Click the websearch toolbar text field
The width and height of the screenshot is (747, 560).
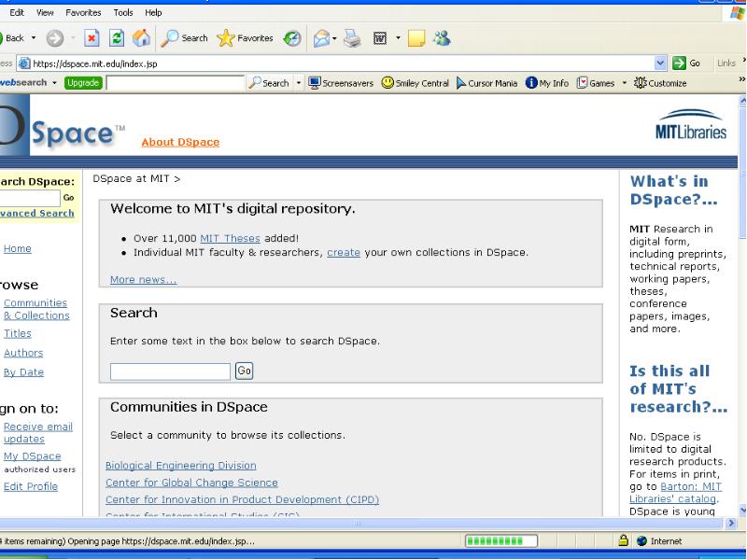point(176,83)
